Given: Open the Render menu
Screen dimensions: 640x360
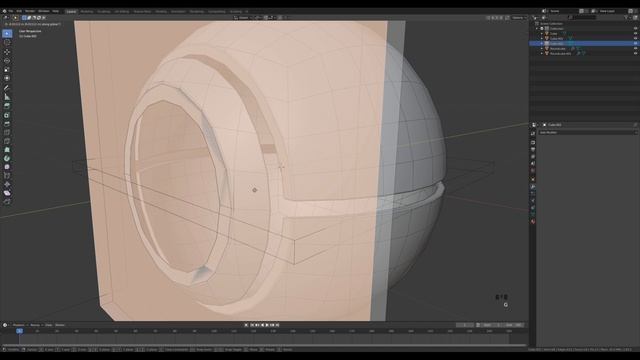Looking at the screenshot, I should [x=30, y=11].
